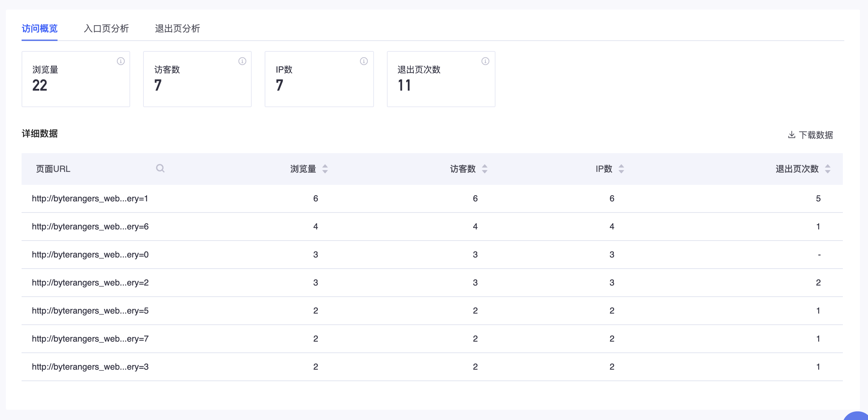Sort table by 访客数 column arrows

pyautogui.click(x=485, y=169)
